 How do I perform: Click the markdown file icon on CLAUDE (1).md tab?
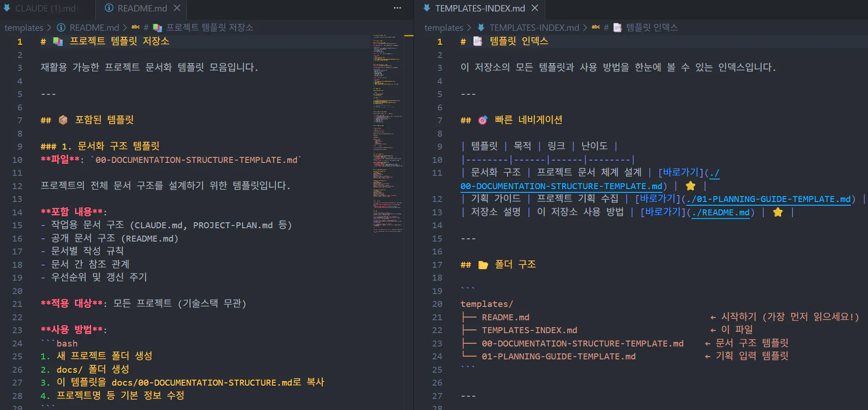[7, 8]
